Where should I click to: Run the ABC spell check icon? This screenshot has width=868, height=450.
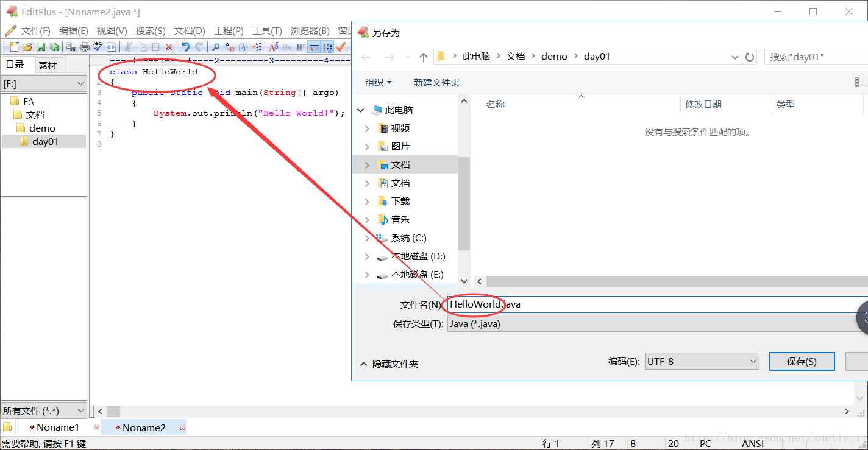98,47
